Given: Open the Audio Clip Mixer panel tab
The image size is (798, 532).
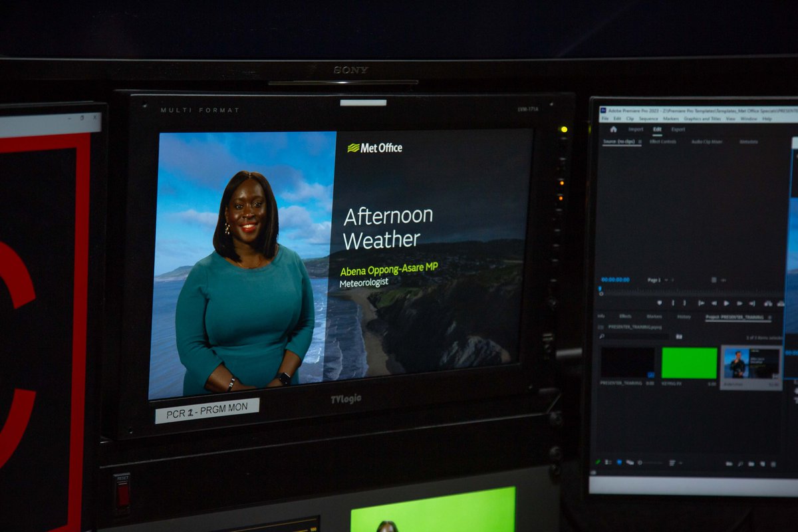Looking at the screenshot, I should click(707, 142).
